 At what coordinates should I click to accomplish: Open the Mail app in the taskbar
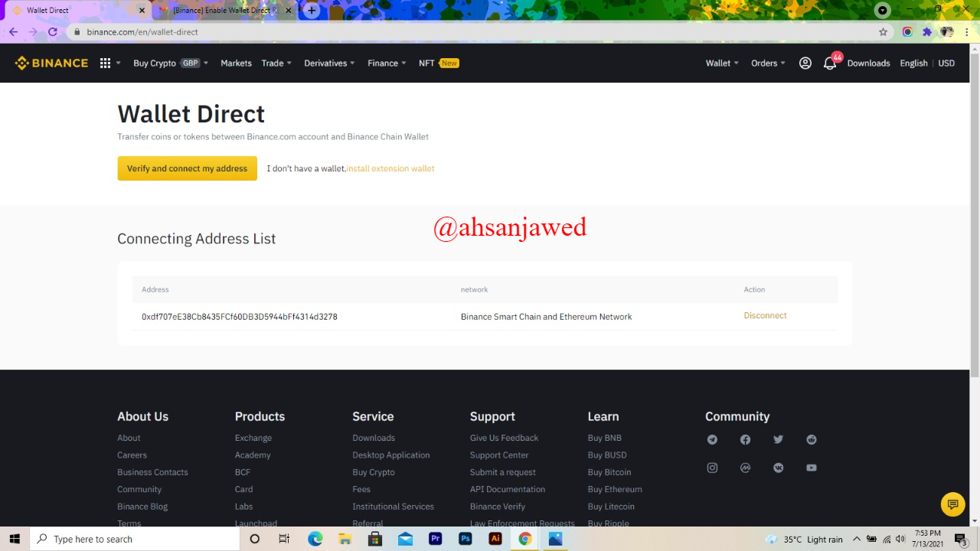pos(406,539)
